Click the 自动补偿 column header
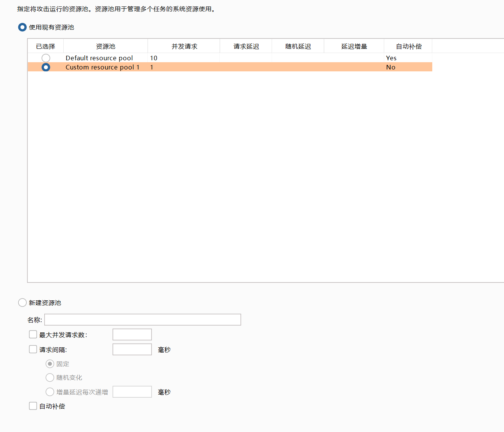This screenshot has height=432, width=504. point(408,46)
